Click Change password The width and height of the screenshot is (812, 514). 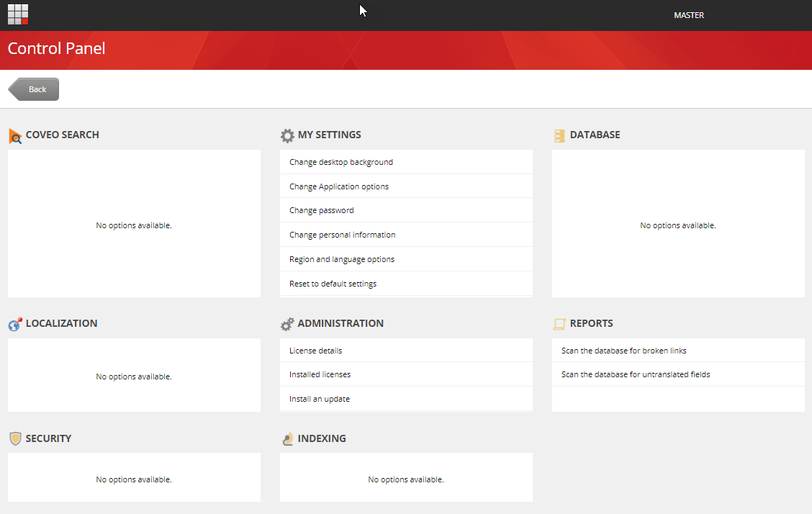[321, 209]
